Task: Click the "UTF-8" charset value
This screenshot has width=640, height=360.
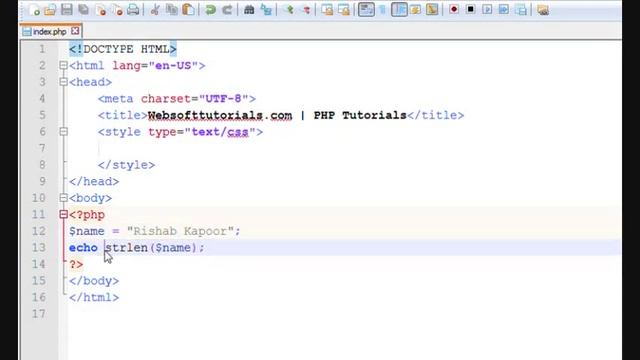Action: 223,99
